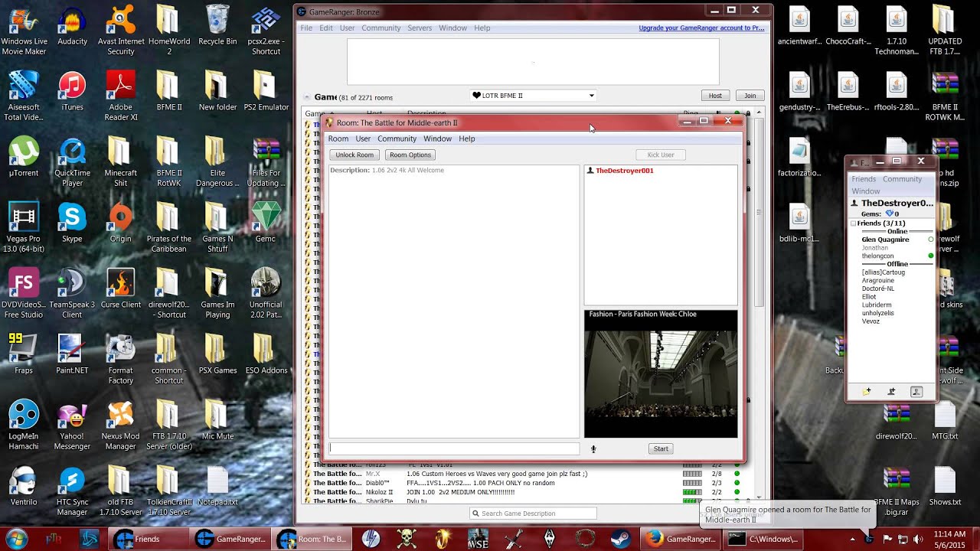Open the Origin desktop icon
The image size is (980, 551).
coord(120,223)
